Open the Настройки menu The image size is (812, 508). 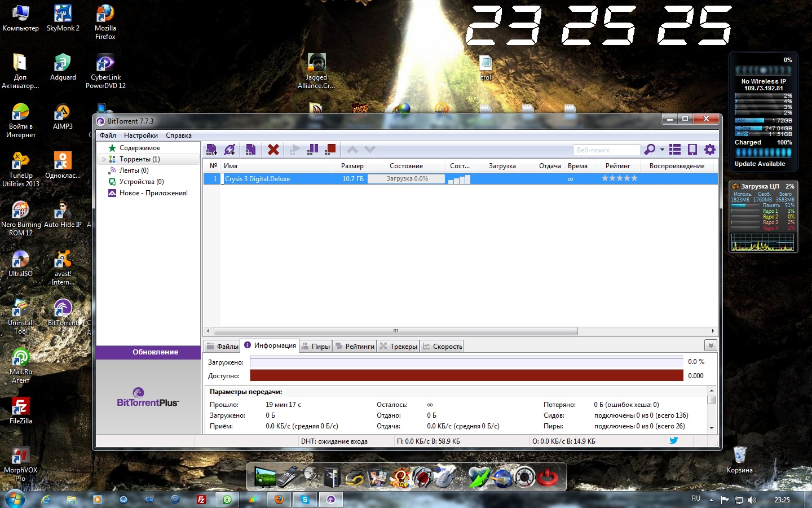pos(141,135)
